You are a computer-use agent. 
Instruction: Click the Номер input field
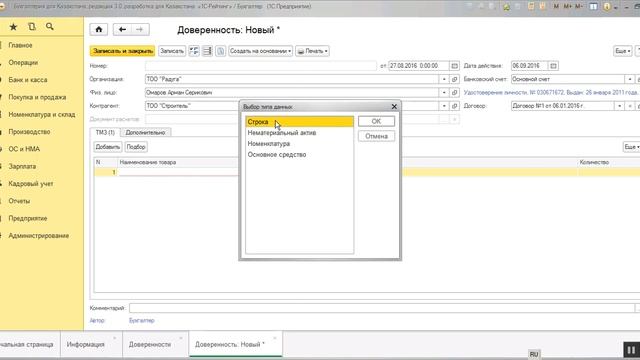(261, 66)
